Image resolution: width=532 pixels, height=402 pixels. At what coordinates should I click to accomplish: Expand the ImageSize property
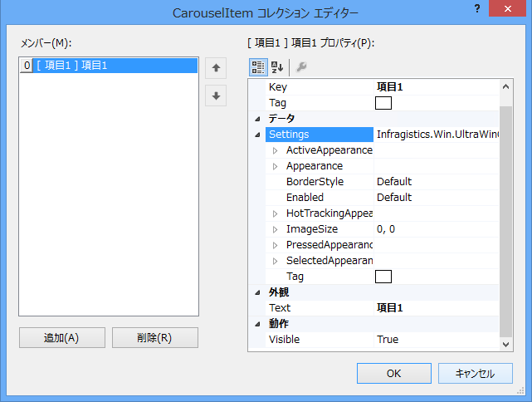(x=275, y=229)
